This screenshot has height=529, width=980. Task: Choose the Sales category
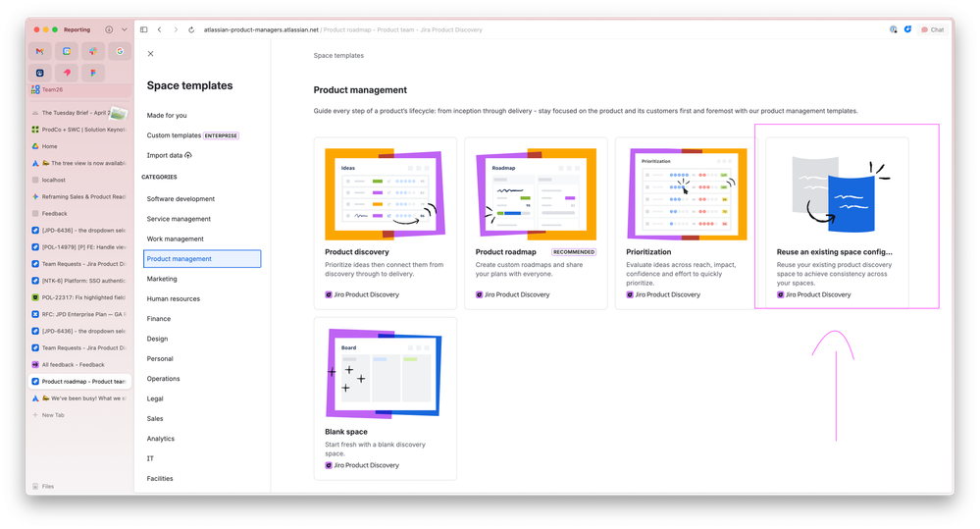pyautogui.click(x=155, y=419)
